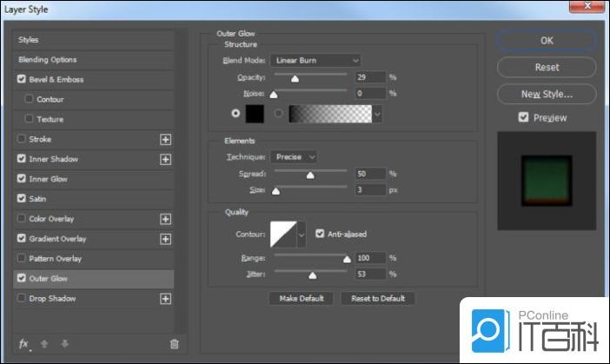This screenshot has width=610, height=364.
Task: Enable the Contour checkbox
Action: point(29,99)
